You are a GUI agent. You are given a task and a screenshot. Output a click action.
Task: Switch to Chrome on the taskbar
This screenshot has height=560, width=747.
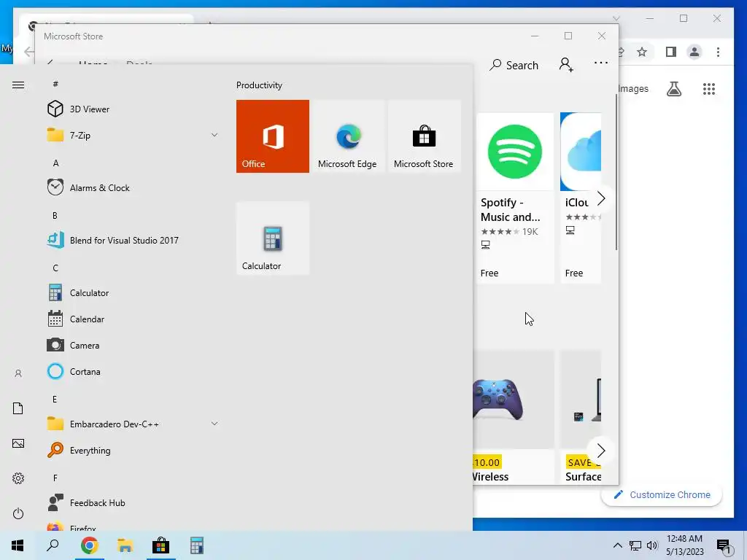(89, 545)
